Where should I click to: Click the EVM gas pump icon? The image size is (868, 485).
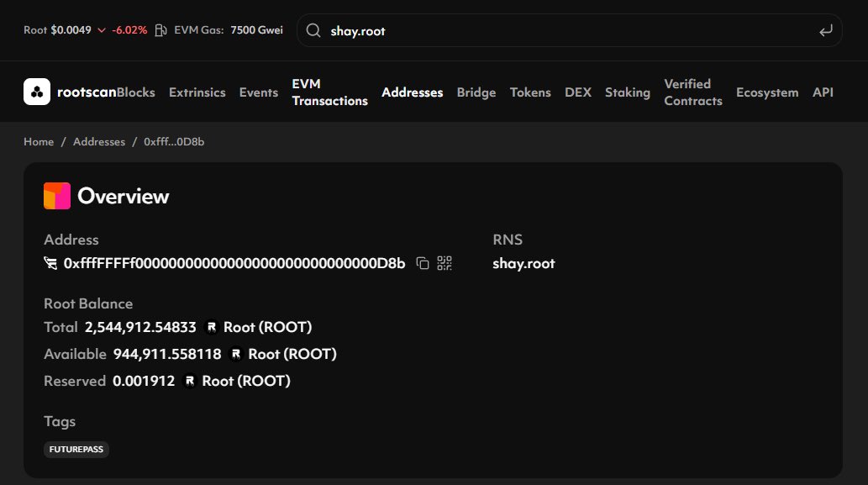click(x=160, y=30)
